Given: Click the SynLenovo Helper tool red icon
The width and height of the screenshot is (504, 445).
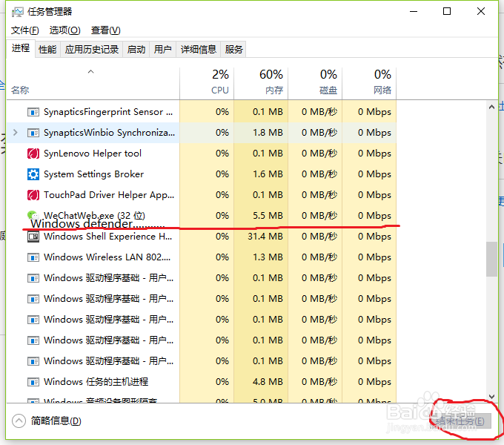Looking at the screenshot, I should (33, 154).
